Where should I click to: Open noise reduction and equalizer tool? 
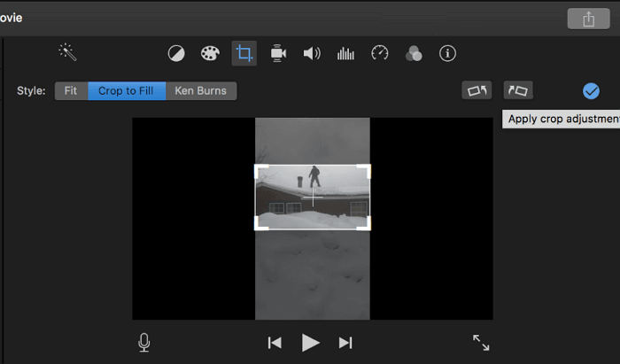pos(345,54)
